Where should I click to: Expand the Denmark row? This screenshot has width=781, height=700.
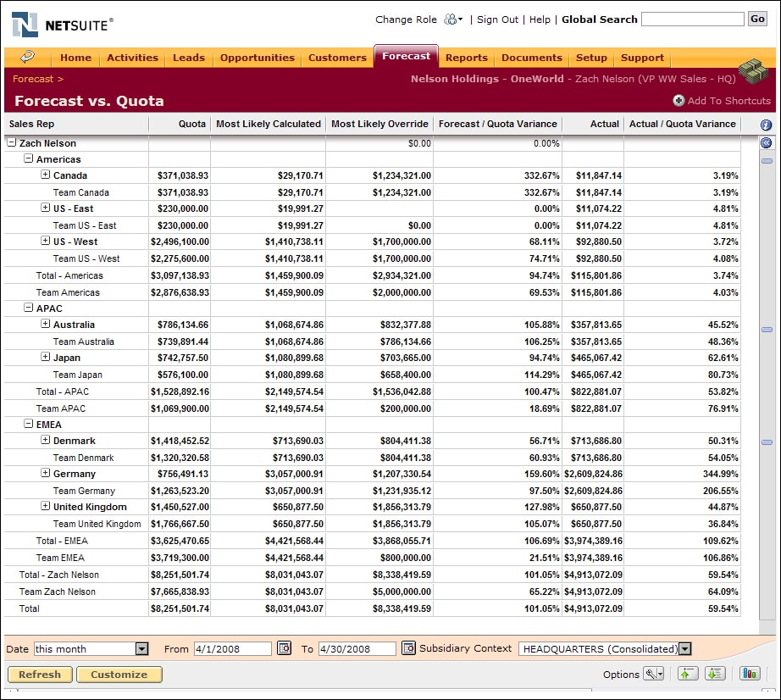click(x=46, y=440)
